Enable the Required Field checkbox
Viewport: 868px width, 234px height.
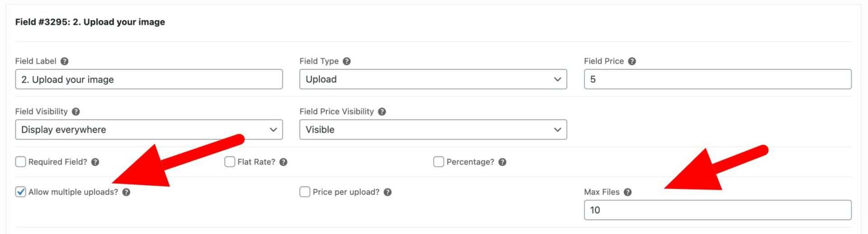pyautogui.click(x=20, y=162)
